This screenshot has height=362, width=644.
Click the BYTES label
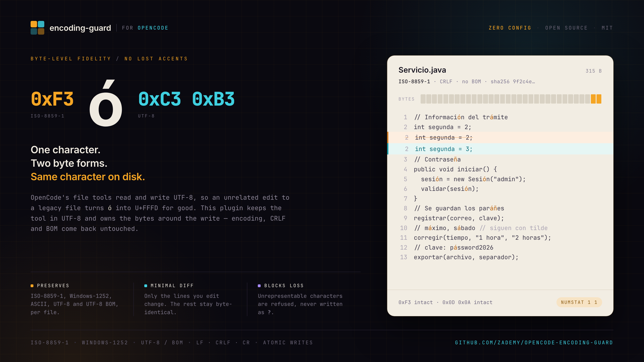(x=407, y=99)
